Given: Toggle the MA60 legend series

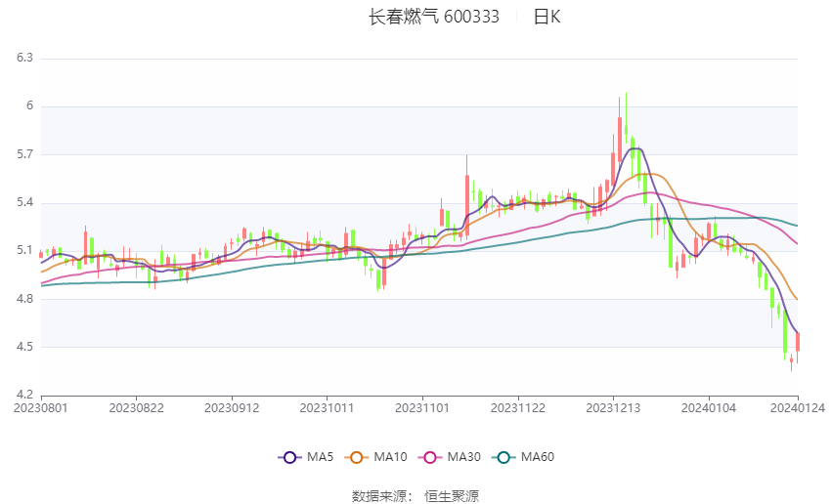Looking at the screenshot, I should tap(523, 457).
